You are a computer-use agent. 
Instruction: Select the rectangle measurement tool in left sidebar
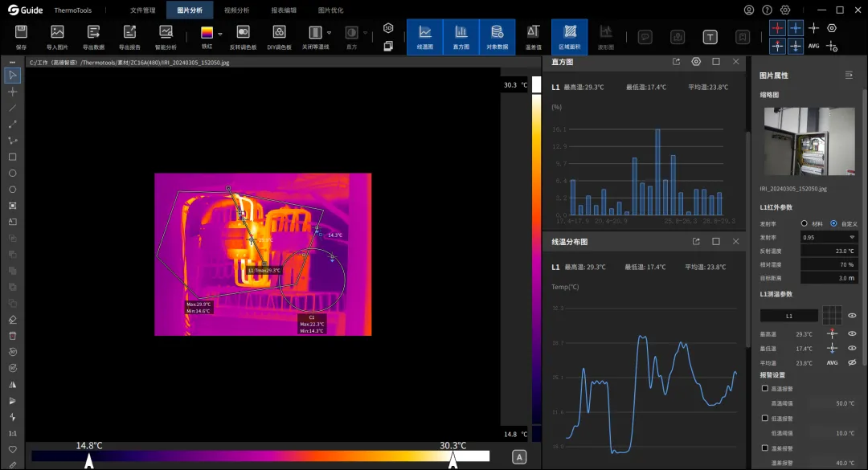point(12,157)
